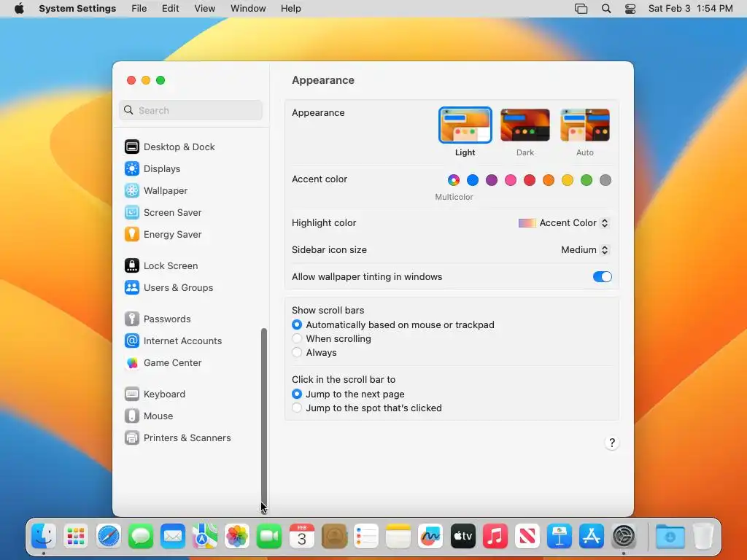
Task: Open Control Center in menu bar
Action: pyautogui.click(x=630, y=9)
